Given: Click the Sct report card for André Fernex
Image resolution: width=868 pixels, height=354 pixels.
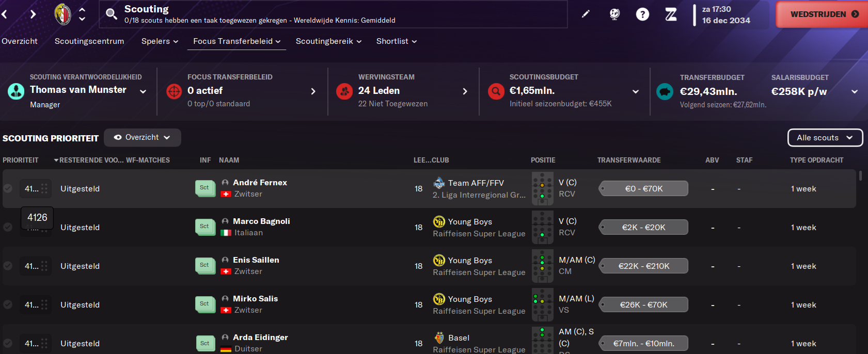Looking at the screenshot, I should pos(205,188).
